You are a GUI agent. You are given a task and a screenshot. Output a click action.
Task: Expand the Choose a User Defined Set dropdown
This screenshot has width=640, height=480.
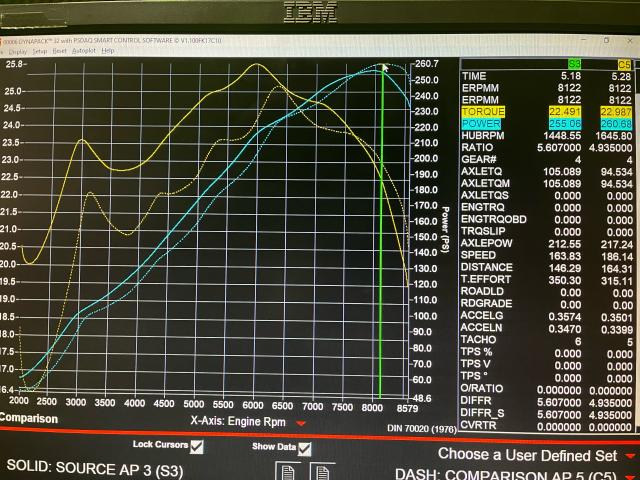tap(629, 455)
